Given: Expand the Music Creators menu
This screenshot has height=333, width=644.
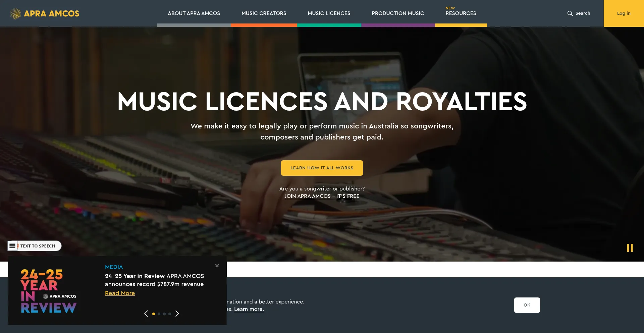Looking at the screenshot, I should (x=264, y=13).
